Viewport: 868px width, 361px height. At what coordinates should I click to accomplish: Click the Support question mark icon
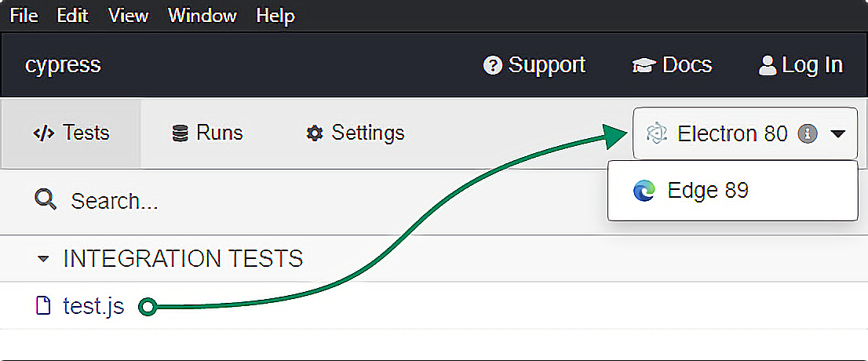493,65
